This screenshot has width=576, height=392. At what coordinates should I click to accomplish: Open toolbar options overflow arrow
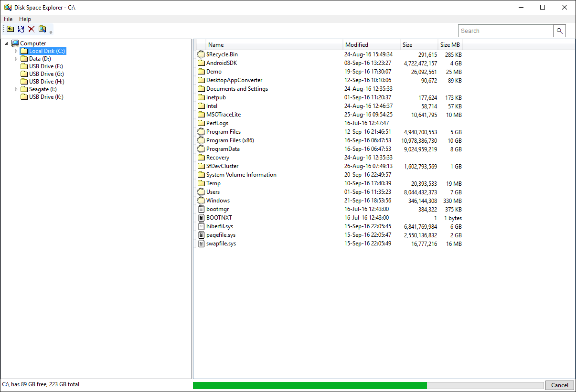point(51,32)
